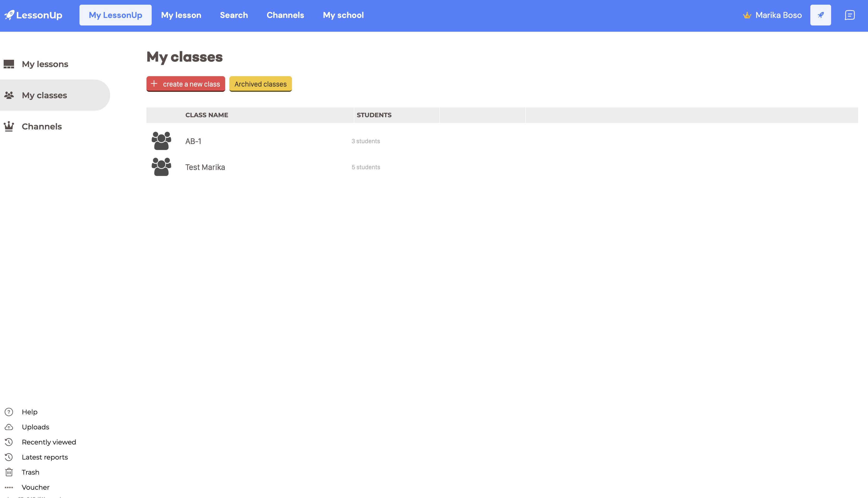Click the Recently viewed clock icon
Viewport: 868px width, 498px height.
(x=9, y=442)
